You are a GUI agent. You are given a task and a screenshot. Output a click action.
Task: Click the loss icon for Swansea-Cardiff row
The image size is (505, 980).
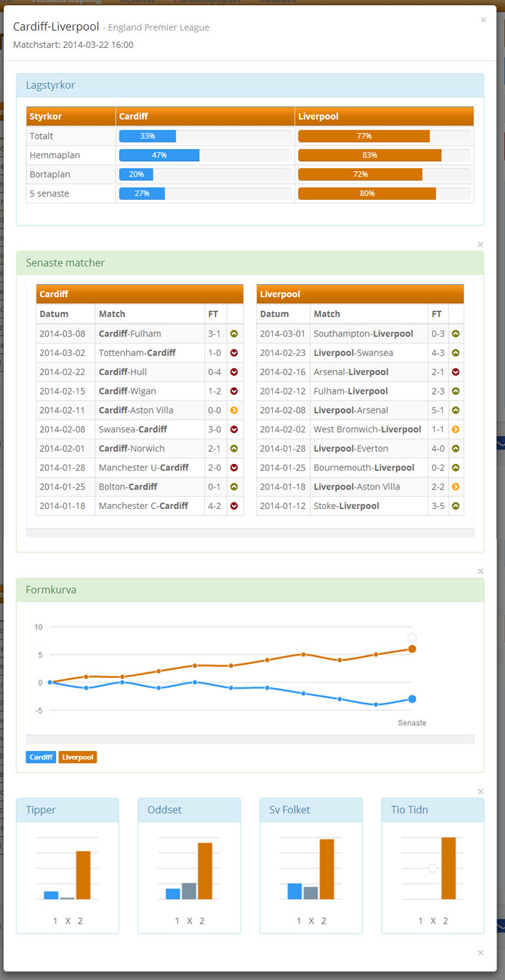pos(234,430)
